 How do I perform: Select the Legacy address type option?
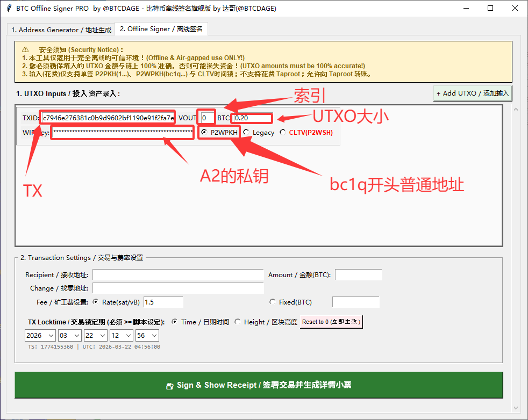pos(246,132)
